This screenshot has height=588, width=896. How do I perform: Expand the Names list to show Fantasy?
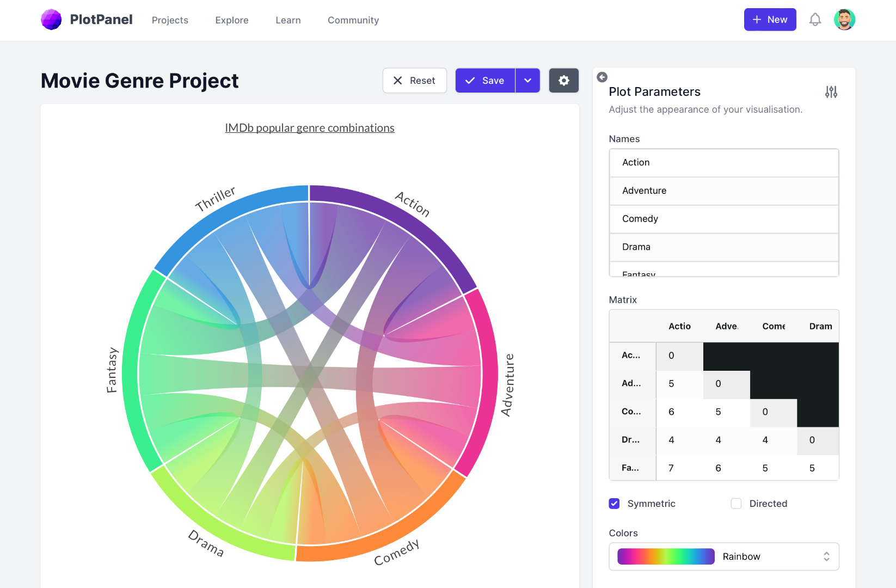724,272
